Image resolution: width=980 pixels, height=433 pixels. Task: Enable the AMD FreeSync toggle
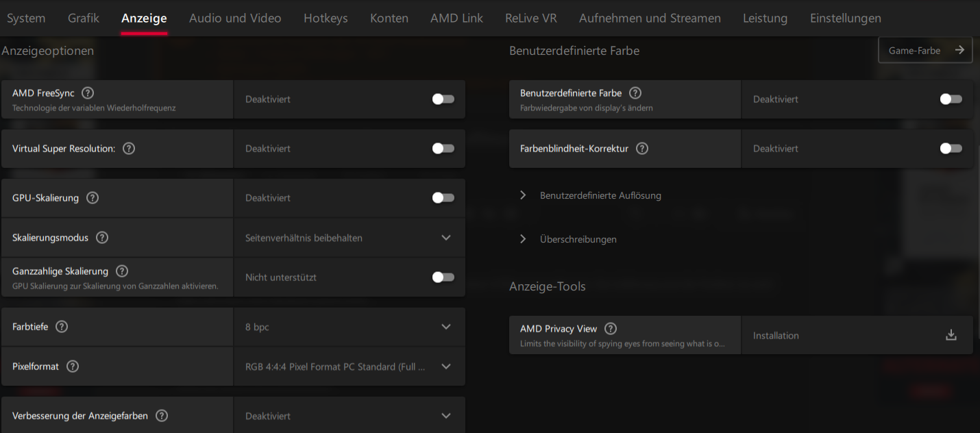pos(443,99)
